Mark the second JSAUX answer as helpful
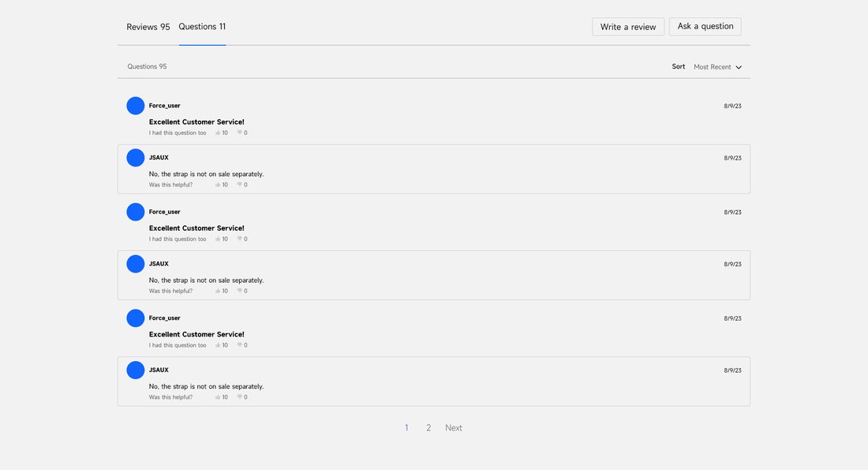This screenshot has height=470, width=868. (x=218, y=291)
